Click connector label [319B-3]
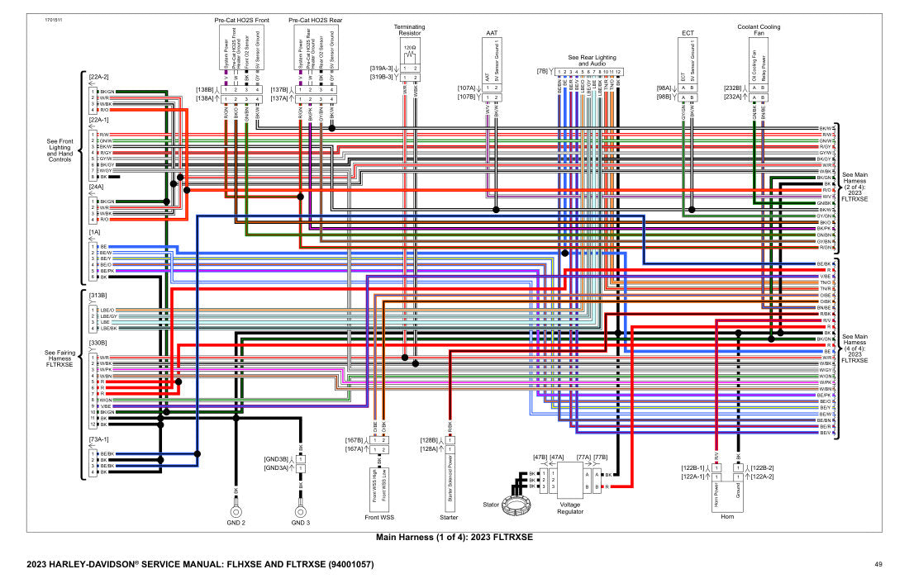 tap(382, 77)
